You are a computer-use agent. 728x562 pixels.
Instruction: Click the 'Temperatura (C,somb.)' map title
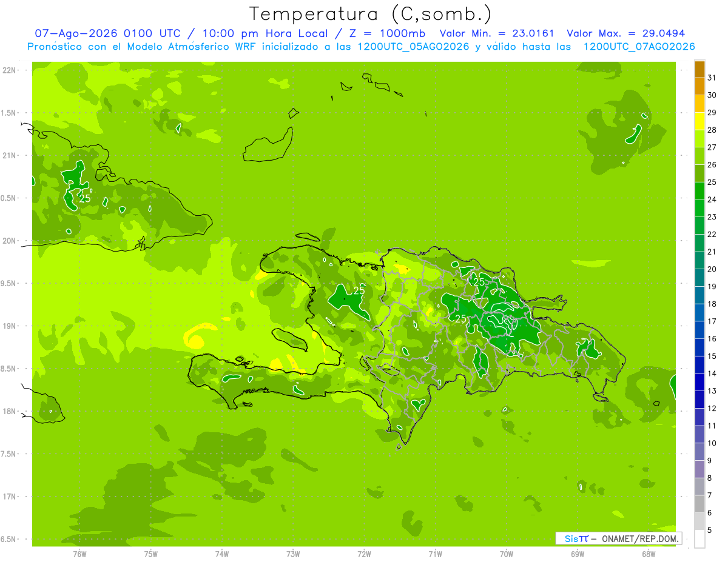click(370, 13)
